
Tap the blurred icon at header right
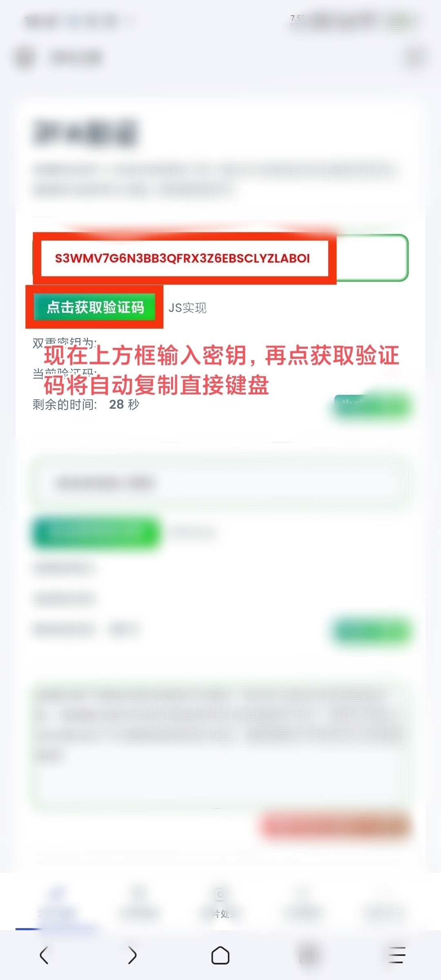point(415,58)
